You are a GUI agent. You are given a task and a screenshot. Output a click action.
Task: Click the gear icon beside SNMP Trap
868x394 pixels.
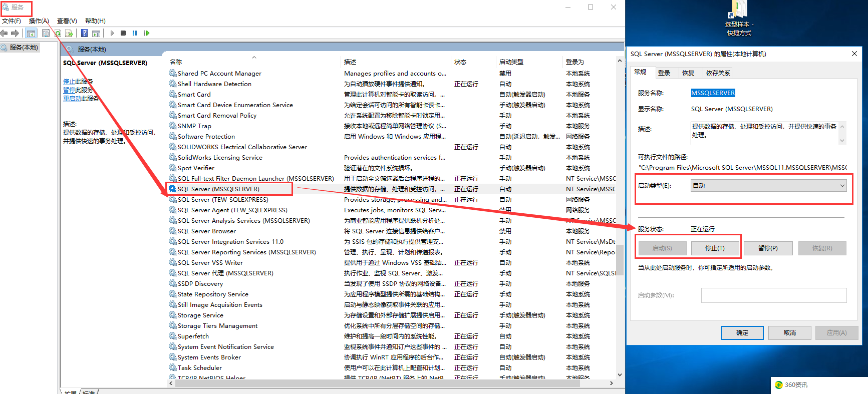(x=173, y=126)
